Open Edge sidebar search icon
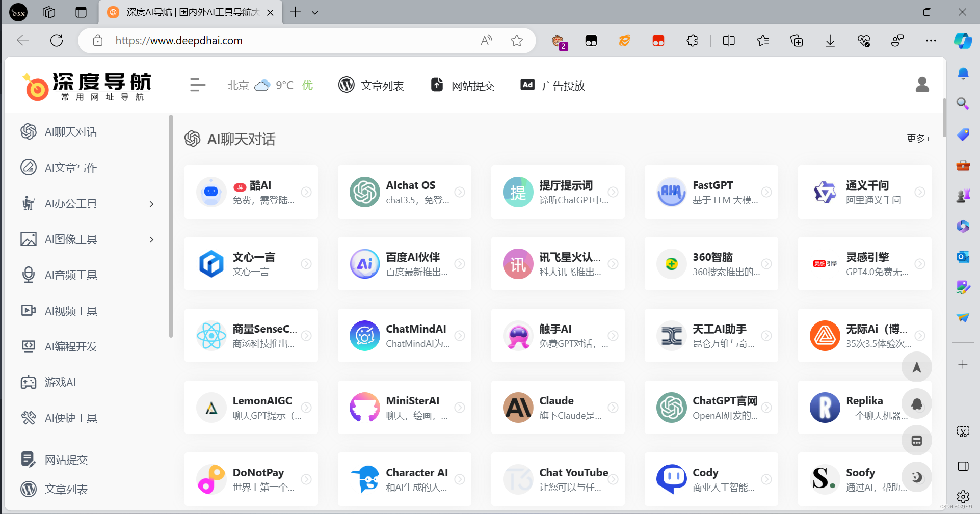The image size is (980, 514). 963,104
